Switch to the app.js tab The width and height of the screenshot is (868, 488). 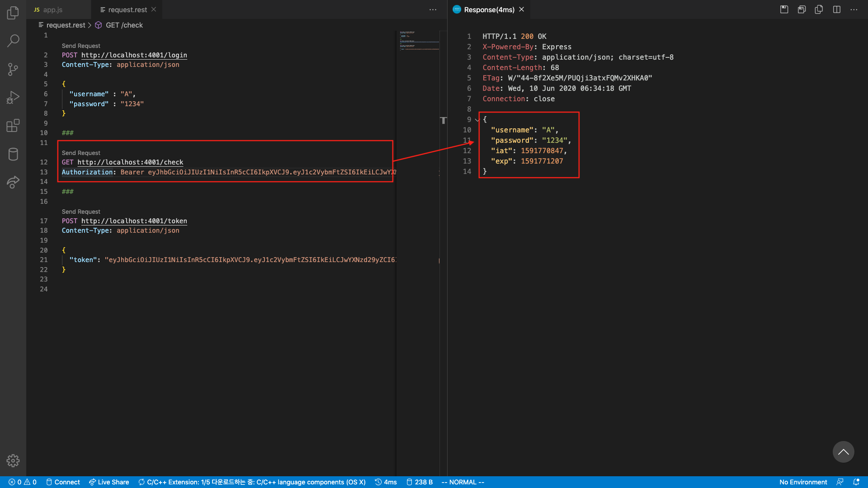tap(52, 9)
